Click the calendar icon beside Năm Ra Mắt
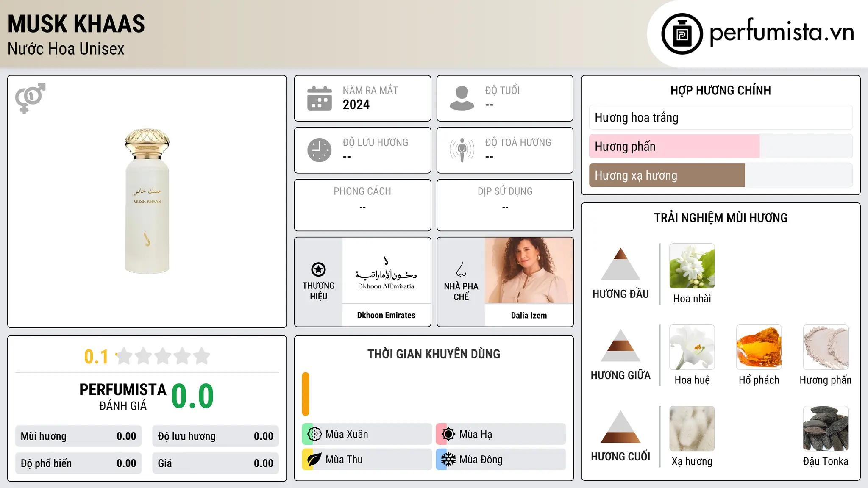Image resolution: width=868 pixels, height=488 pixels. point(320,98)
